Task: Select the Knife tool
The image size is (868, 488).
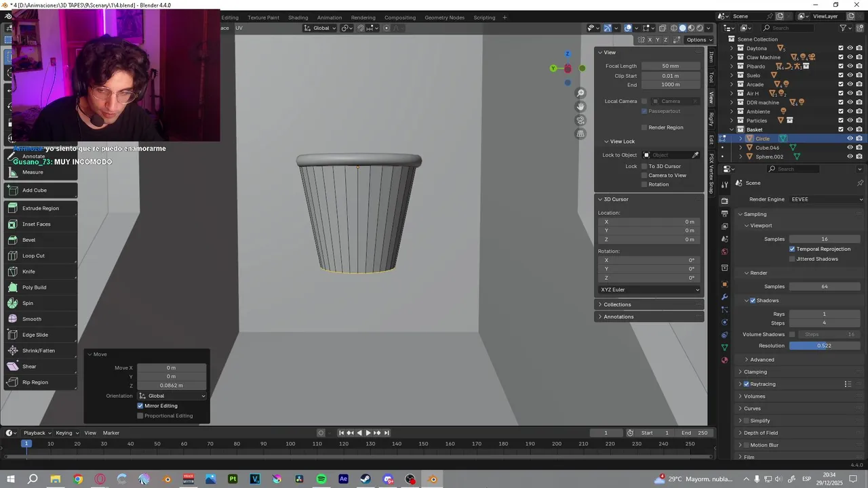Action: tap(28, 271)
